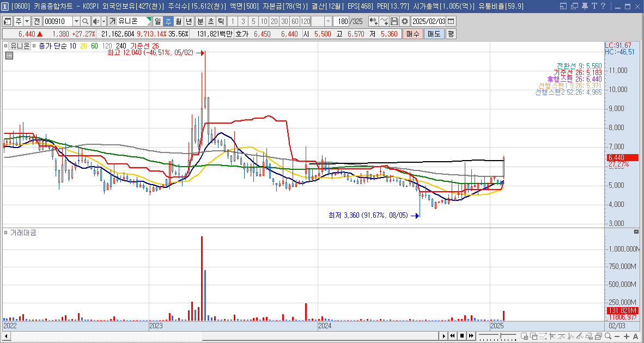This screenshot has height=343, width=644.
Task: Click the magnifier zoom icon in bottom bar
Action: tap(608, 336)
